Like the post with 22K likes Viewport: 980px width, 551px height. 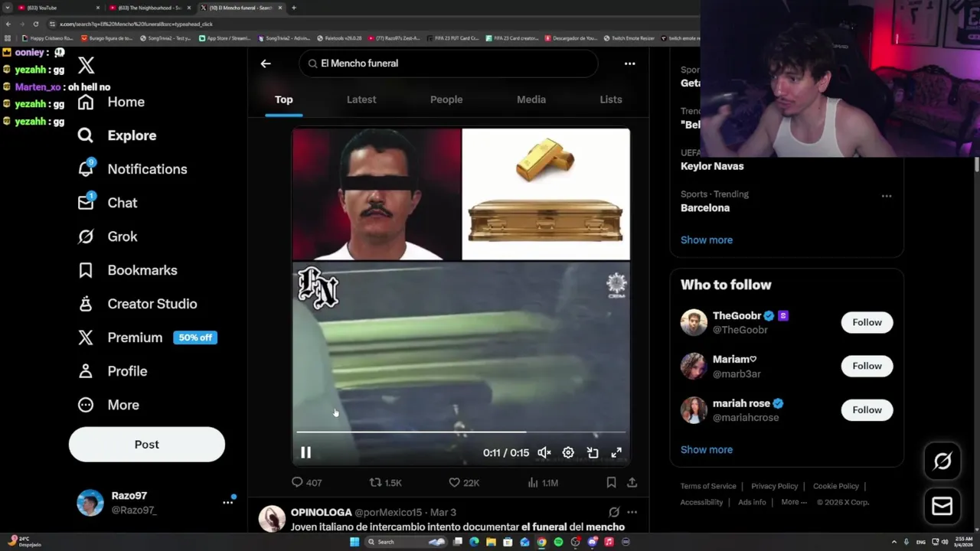(x=464, y=483)
